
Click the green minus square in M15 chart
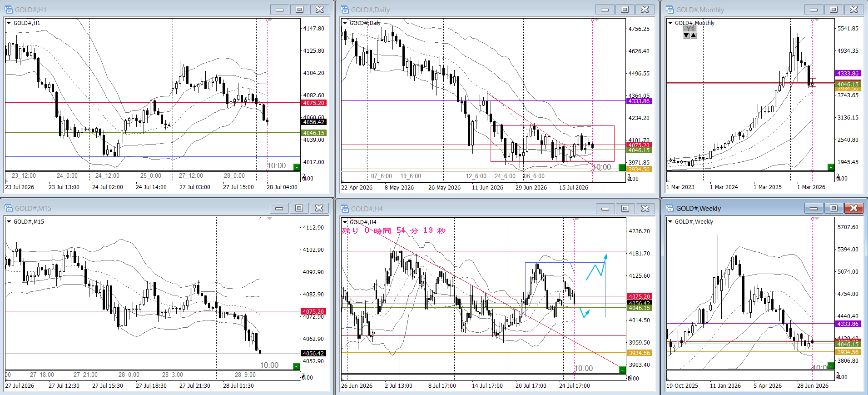coord(297,366)
